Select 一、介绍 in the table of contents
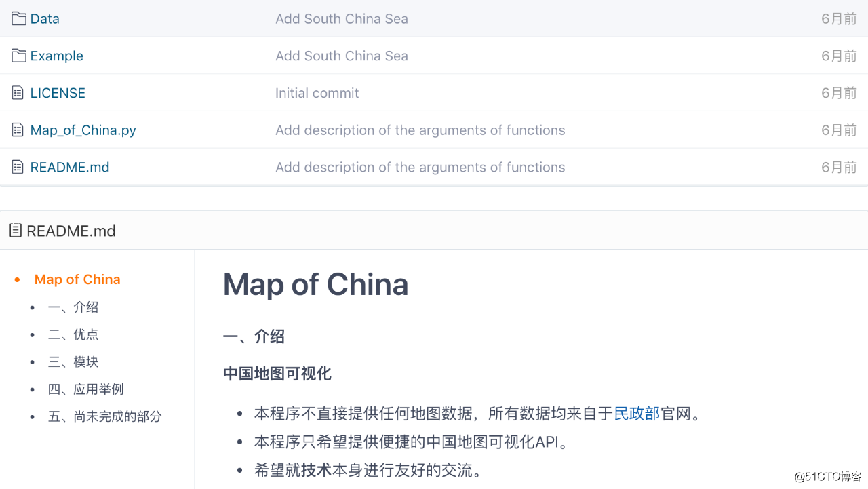This screenshot has width=868, height=489. [x=73, y=307]
